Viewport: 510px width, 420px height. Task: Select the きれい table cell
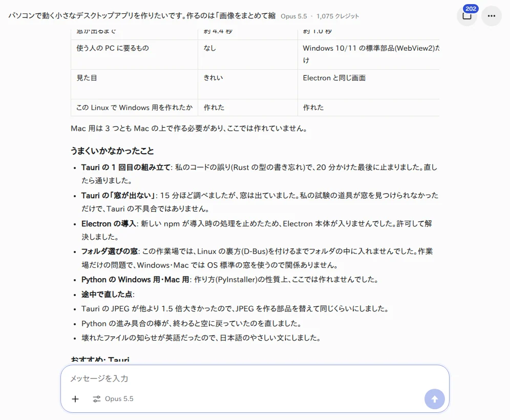tap(248, 85)
